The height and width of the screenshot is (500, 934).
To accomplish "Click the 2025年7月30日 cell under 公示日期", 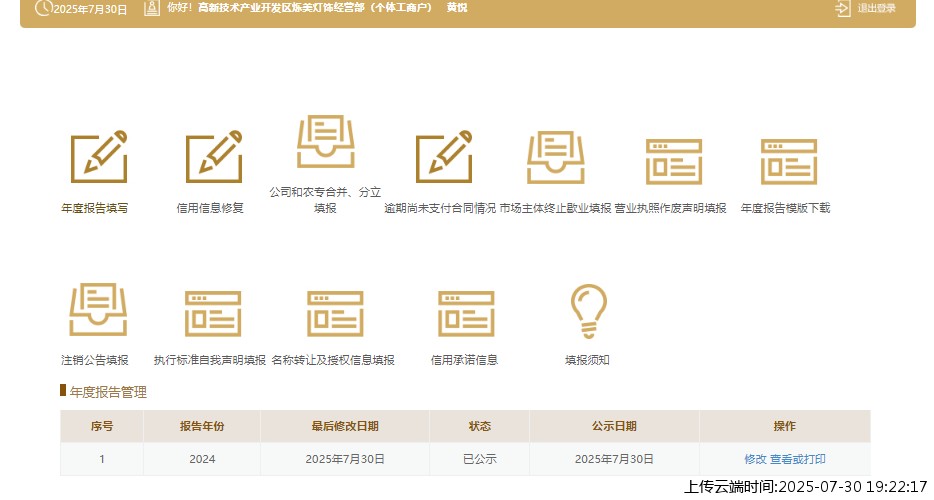I will tap(614, 459).
